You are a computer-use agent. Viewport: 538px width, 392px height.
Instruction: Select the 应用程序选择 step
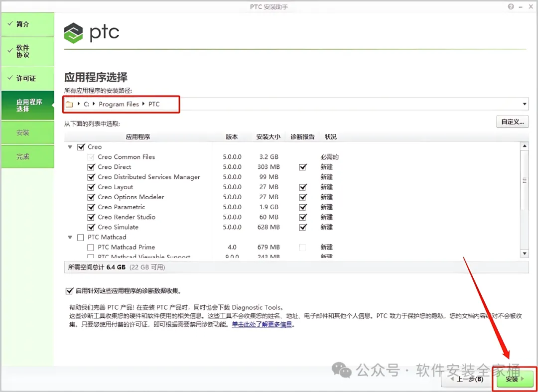tap(27, 105)
